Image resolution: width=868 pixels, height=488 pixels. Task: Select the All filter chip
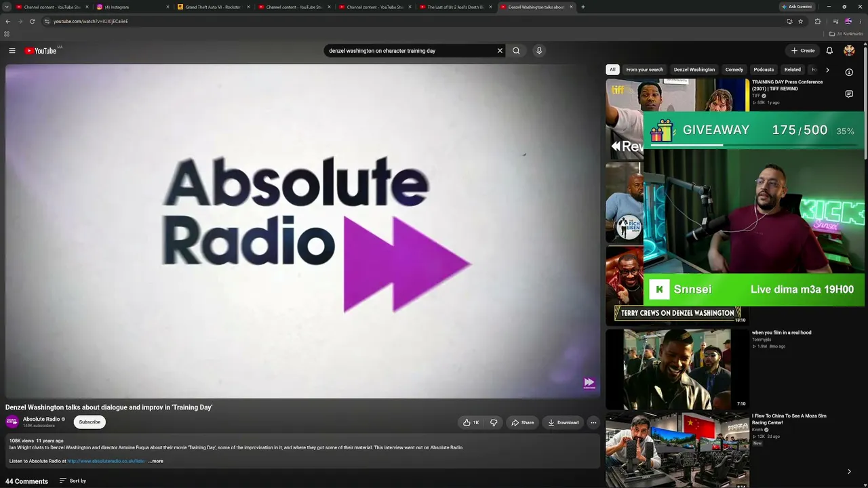(612, 70)
